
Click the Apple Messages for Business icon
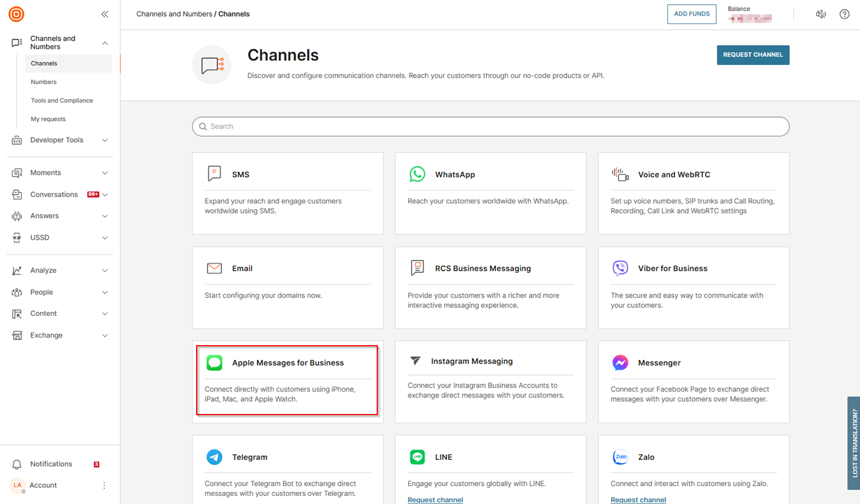214,362
